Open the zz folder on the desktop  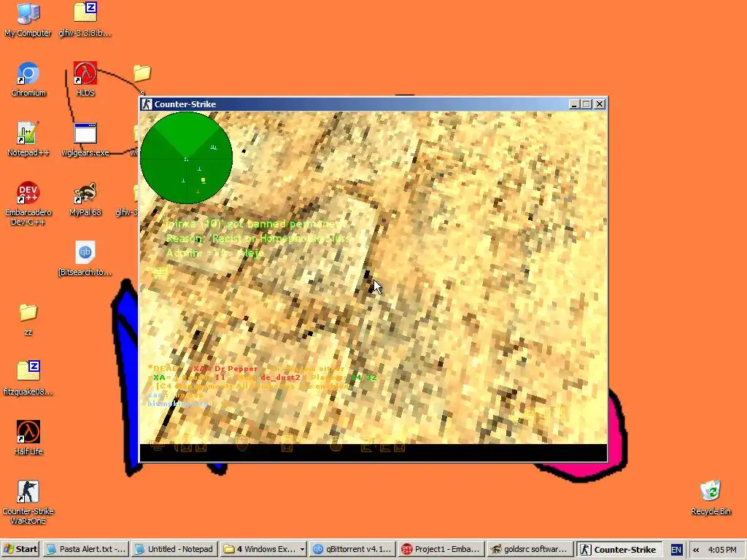28,319
